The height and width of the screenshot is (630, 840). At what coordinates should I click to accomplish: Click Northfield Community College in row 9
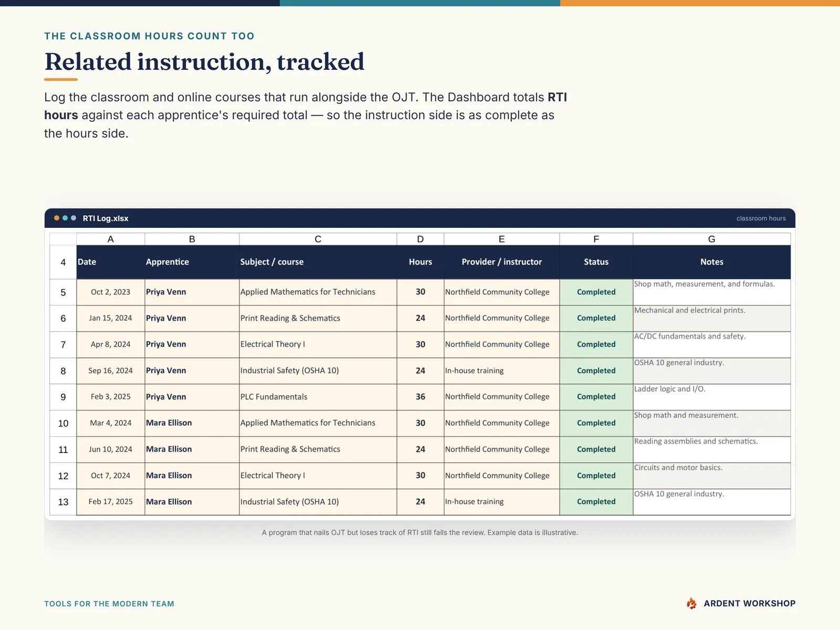click(x=502, y=397)
